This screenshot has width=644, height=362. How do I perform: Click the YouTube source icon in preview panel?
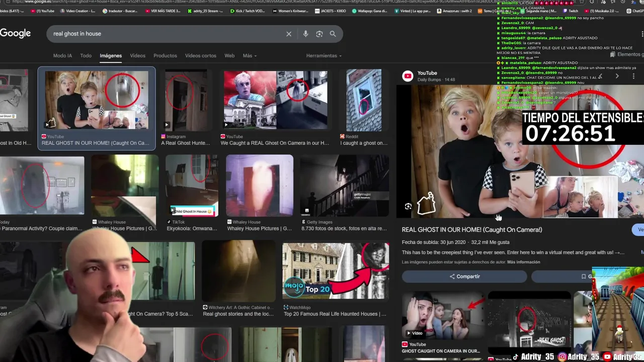coord(408,76)
